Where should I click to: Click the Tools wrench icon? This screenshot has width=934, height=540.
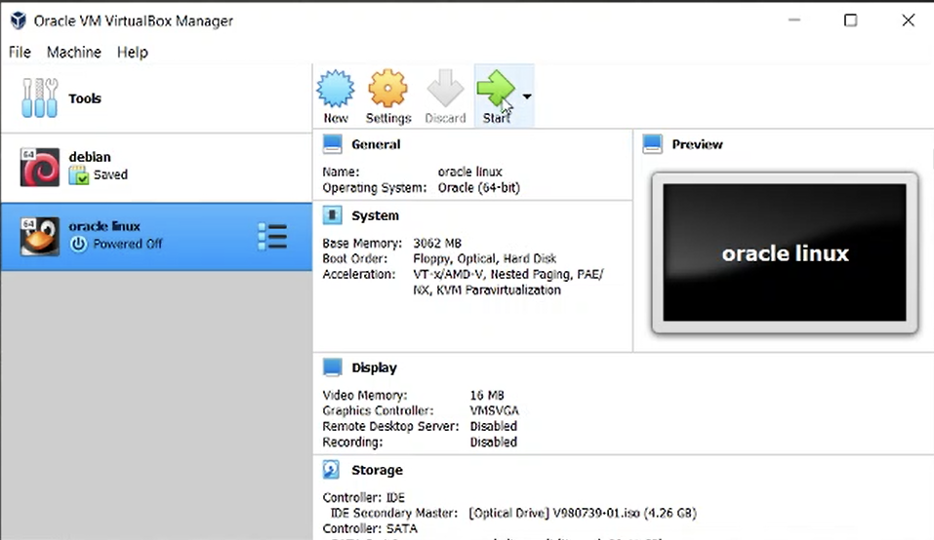click(x=40, y=98)
